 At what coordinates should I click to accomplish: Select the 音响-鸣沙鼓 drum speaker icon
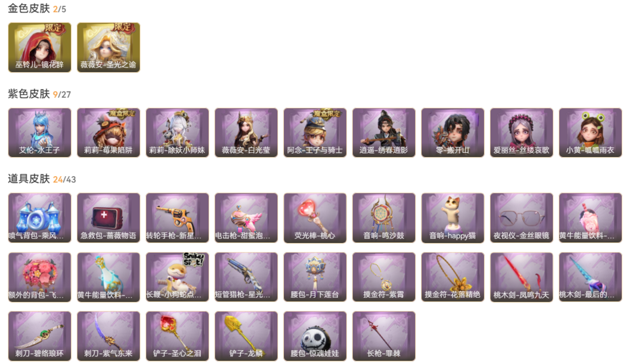click(x=384, y=218)
